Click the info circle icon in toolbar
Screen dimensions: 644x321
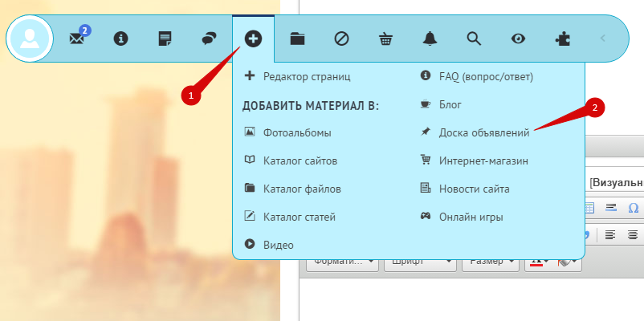121,39
